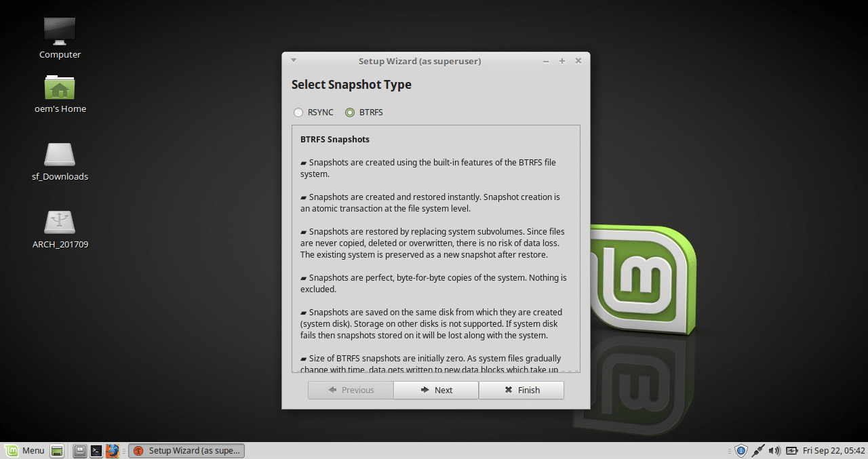Open the sf_Downloads desktop shortcut
This screenshot has height=459, width=868.
click(60, 155)
